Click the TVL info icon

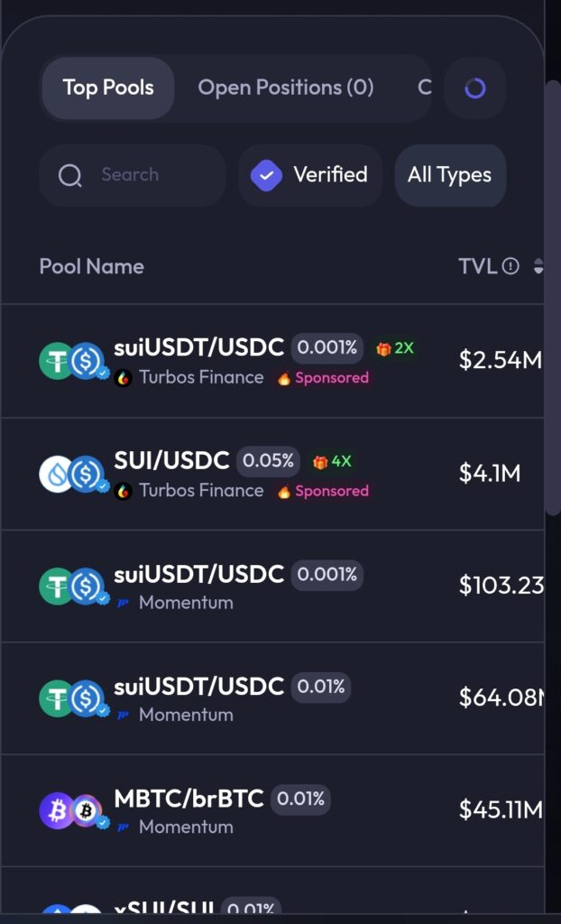point(510,266)
